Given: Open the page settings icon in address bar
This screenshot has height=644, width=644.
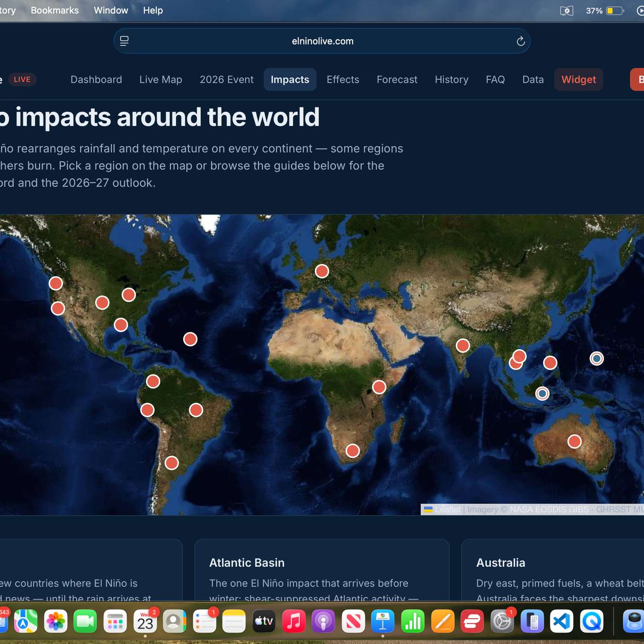Looking at the screenshot, I should (x=124, y=41).
